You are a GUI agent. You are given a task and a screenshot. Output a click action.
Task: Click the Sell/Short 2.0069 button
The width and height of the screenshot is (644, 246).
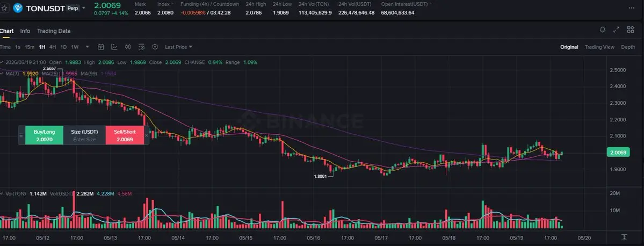click(125, 135)
